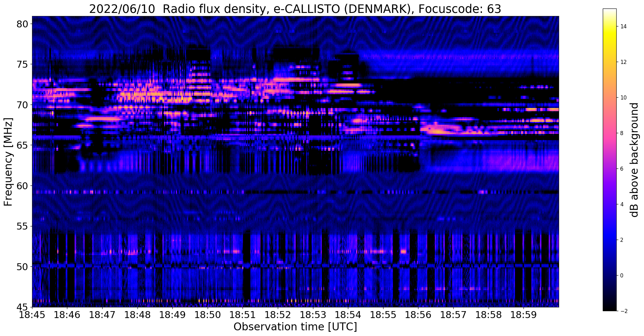Click the 18:46 time tick label
Image resolution: width=644 pixels, height=336 pixels.
point(67,315)
